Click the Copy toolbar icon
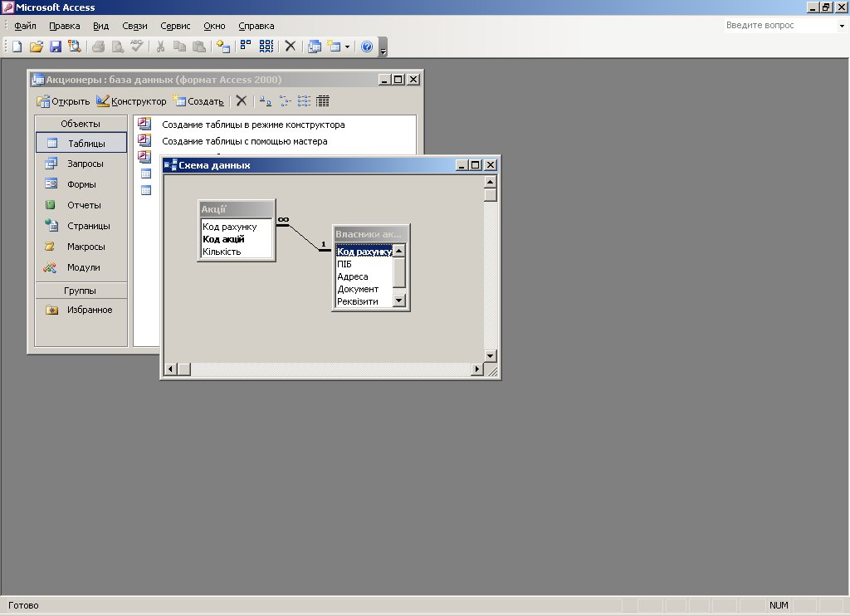 (179, 46)
